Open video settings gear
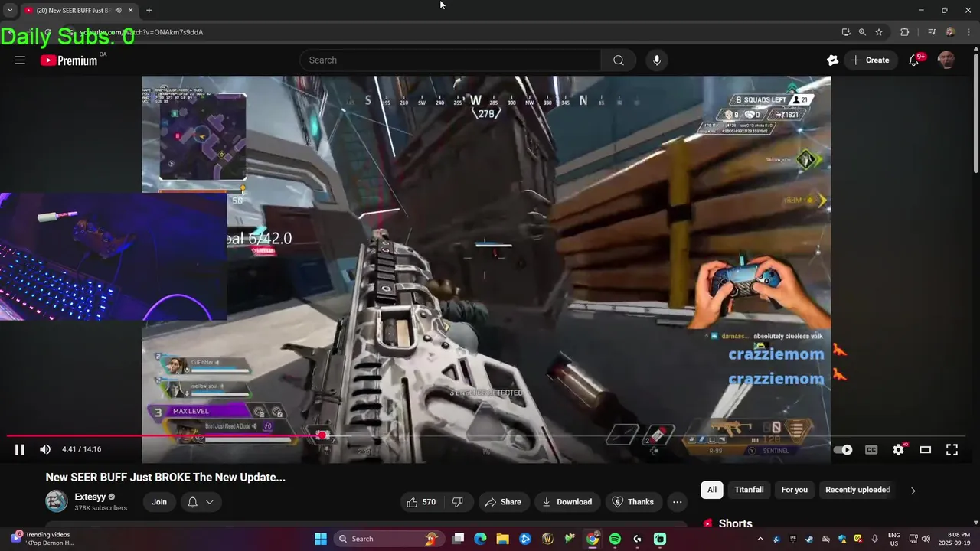 [x=899, y=450]
